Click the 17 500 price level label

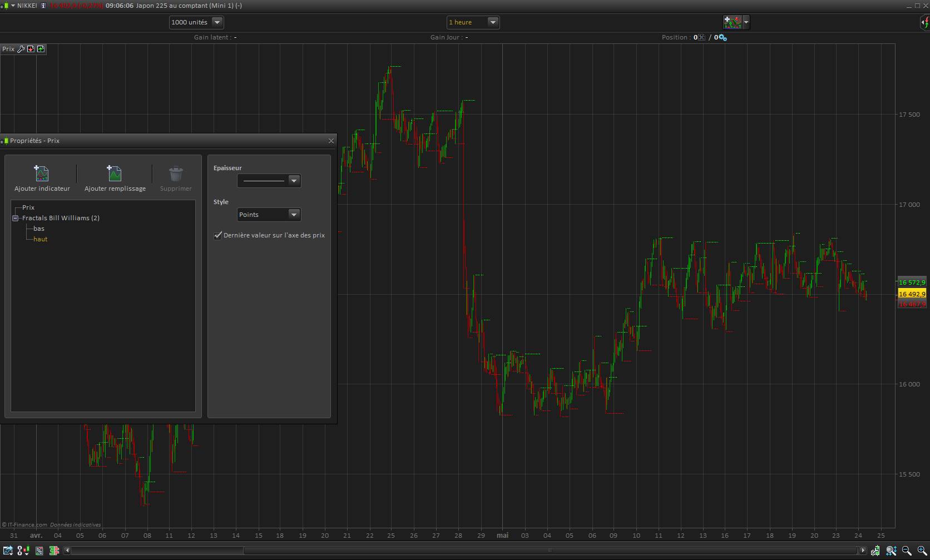909,115
